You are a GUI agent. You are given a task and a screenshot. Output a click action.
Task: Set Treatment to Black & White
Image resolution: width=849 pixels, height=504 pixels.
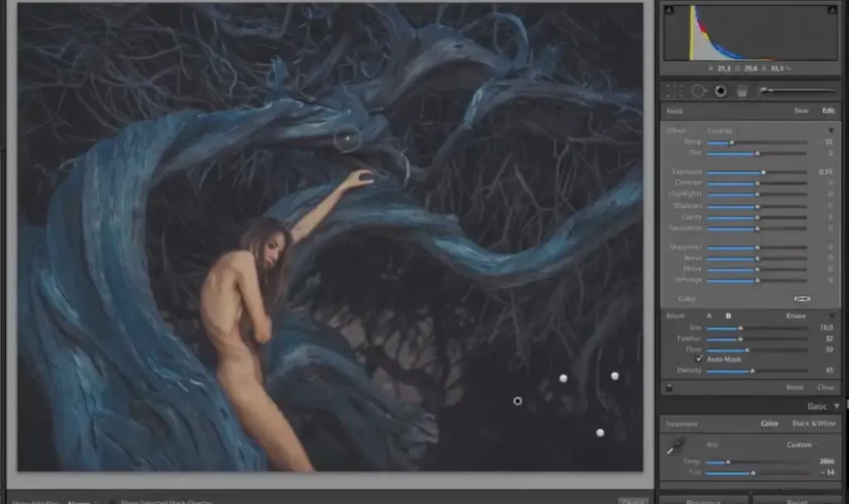[814, 424]
